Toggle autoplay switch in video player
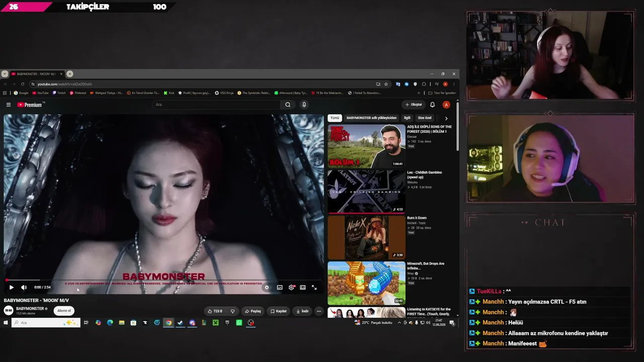This screenshot has height=362, width=644. pos(267,288)
